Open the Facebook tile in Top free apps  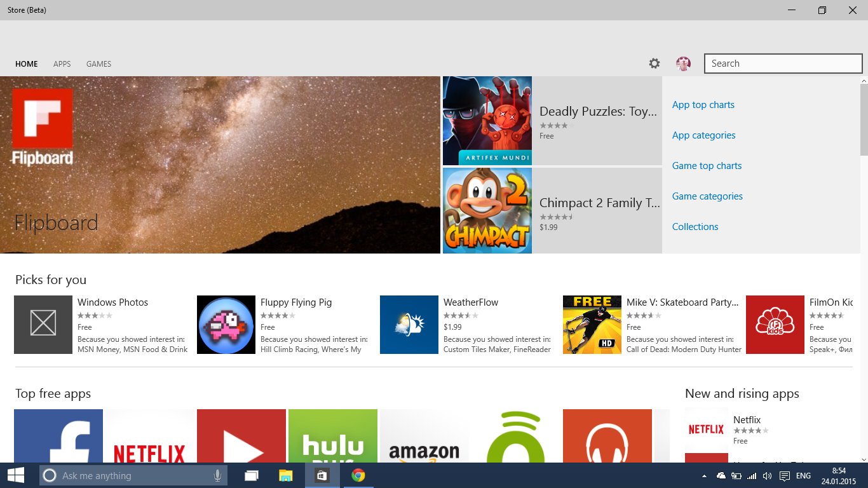(58, 436)
